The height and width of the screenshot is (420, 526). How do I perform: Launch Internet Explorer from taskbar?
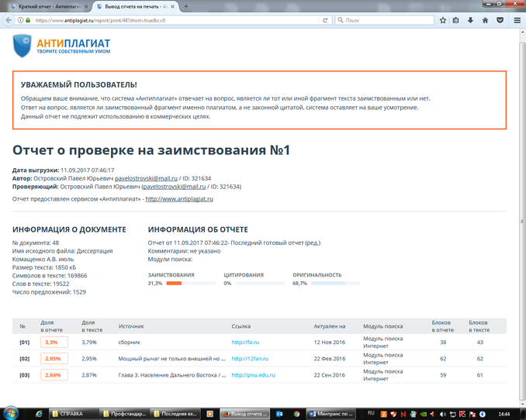[x=40, y=414]
